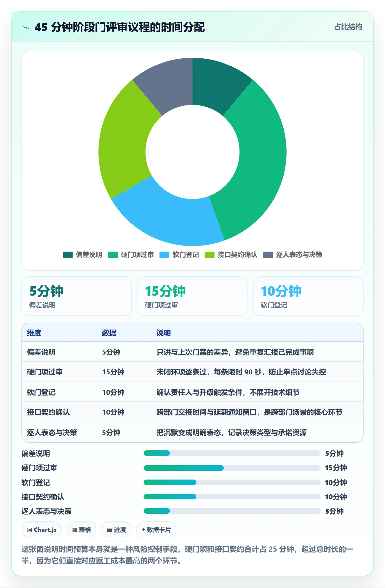Select 硬门项过审 cell in table

click(x=45, y=372)
